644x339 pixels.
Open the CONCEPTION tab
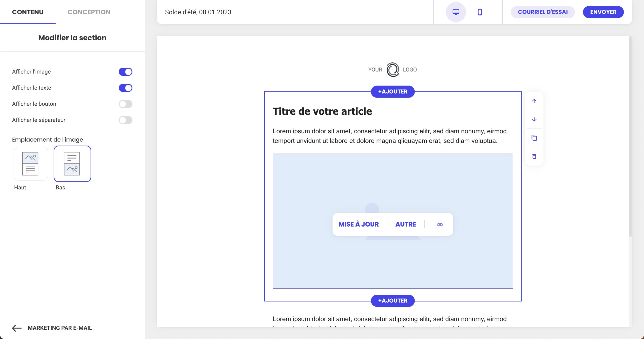89,12
